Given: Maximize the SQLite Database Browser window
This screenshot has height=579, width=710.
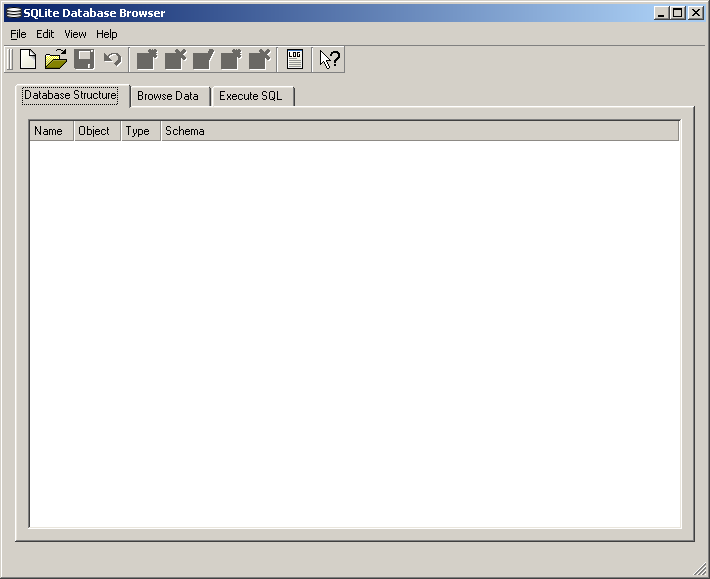Looking at the screenshot, I should coord(678,13).
